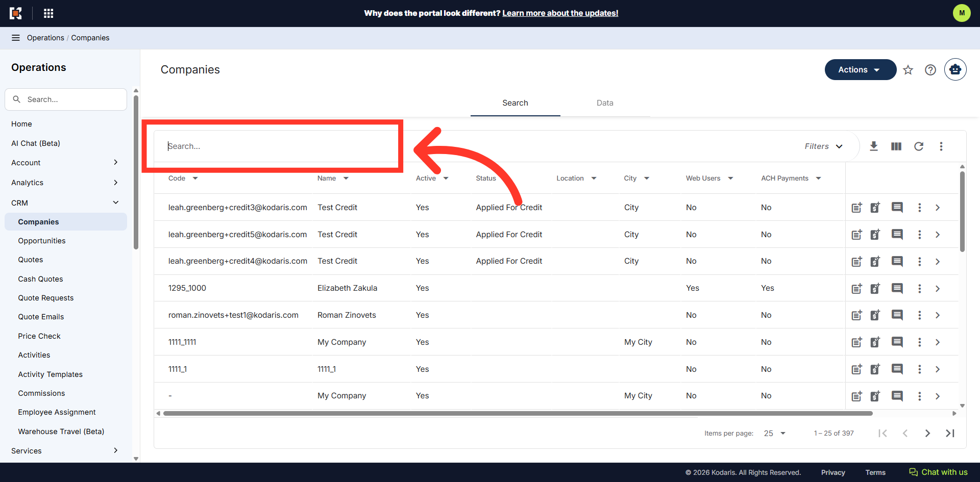The height and width of the screenshot is (482, 980).
Task: Open Price Check in the sidebar
Action: click(x=39, y=336)
